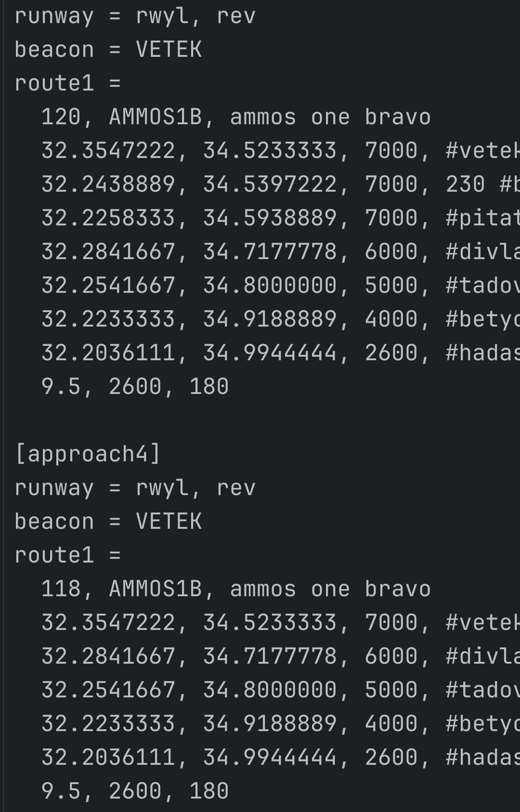Place cursor on the number 118

(x=61, y=589)
